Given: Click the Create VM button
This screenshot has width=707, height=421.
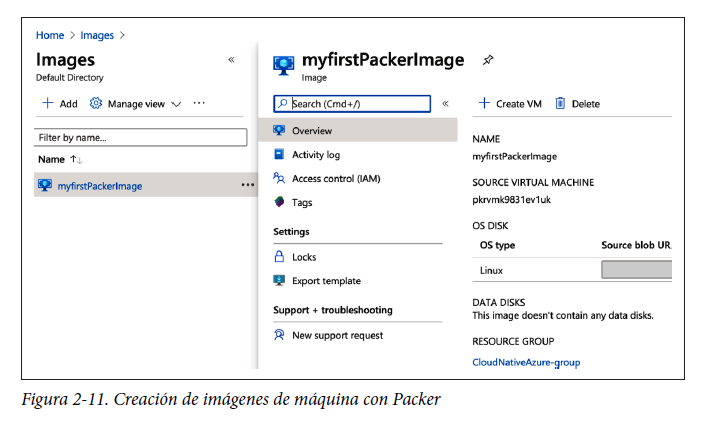Looking at the screenshot, I should (x=510, y=103).
